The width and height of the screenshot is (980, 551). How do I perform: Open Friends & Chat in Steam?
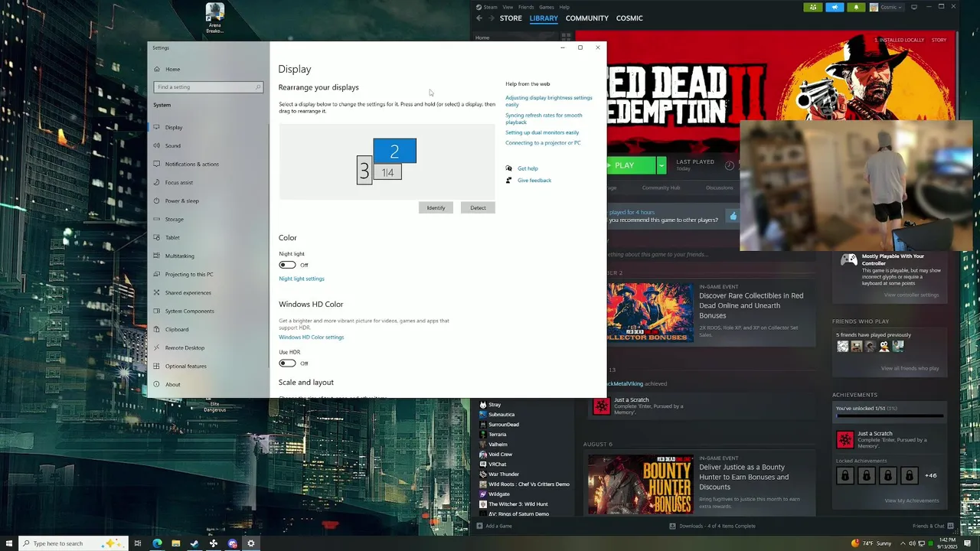pyautogui.click(x=933, y=526)
